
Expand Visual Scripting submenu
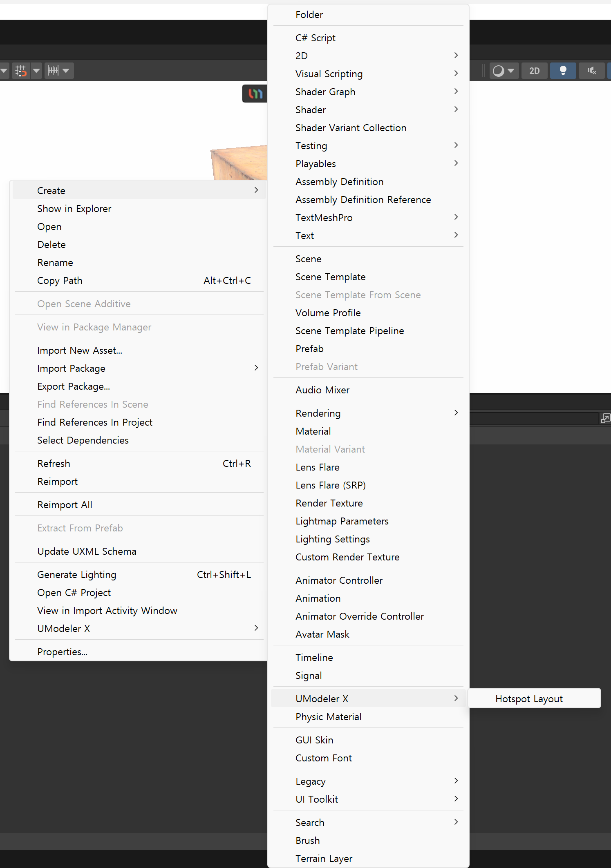tap(368, 74)
